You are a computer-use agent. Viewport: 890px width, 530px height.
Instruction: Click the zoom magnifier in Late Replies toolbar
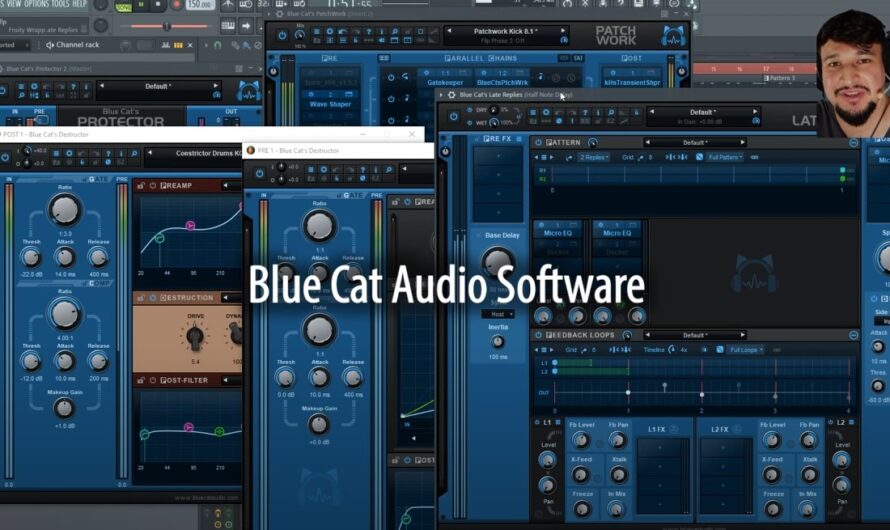(x=611, y=112)
